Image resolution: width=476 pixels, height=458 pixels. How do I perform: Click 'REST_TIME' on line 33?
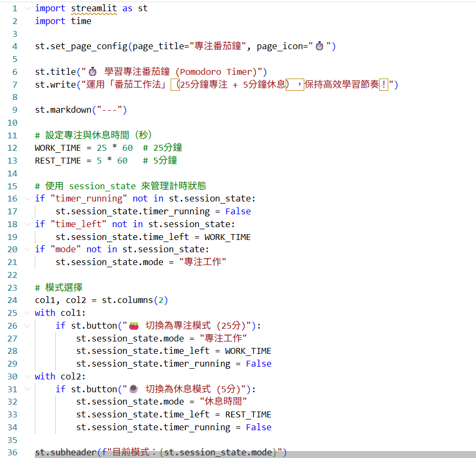pyautogui.click(x=248, y=415)
